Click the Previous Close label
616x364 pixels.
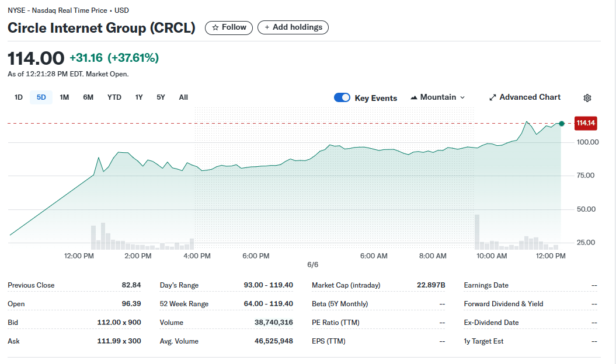[x=31, y=285]
